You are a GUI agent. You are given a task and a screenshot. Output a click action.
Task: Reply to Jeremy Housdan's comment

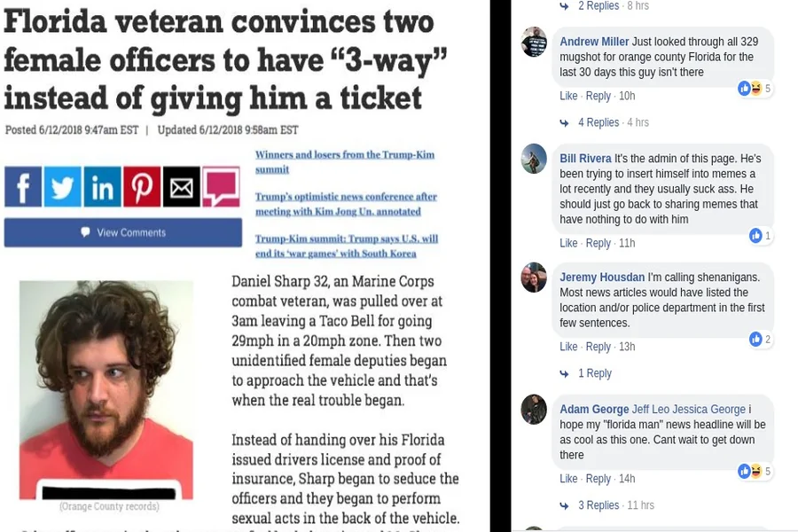598,347
